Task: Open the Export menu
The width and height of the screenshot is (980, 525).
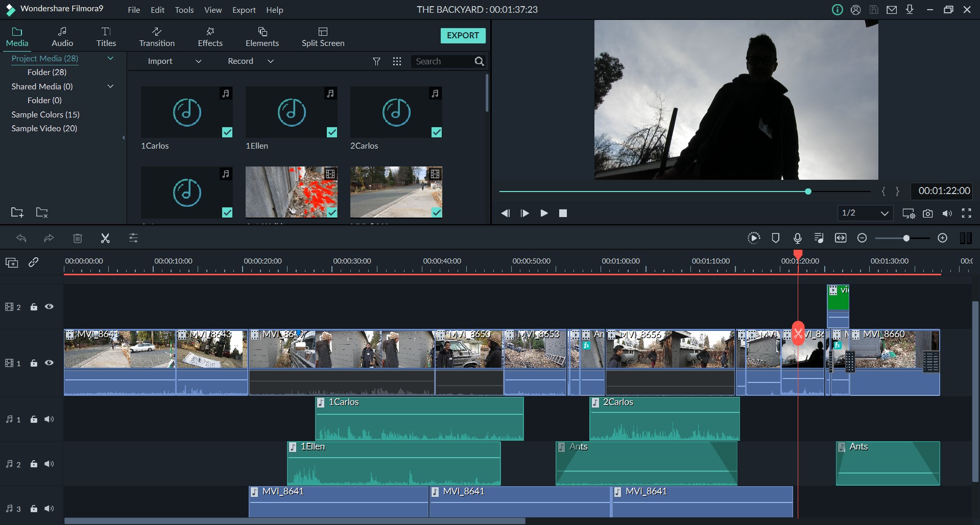Action: click(x=244, y=10)
